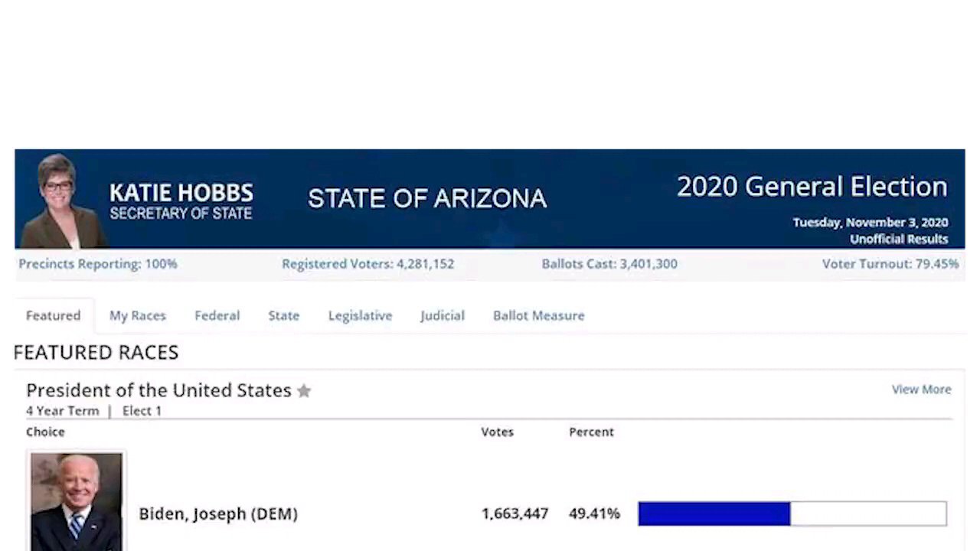Switch to the My Races tab
The image size is (980, 551).
tap(138, 315)
